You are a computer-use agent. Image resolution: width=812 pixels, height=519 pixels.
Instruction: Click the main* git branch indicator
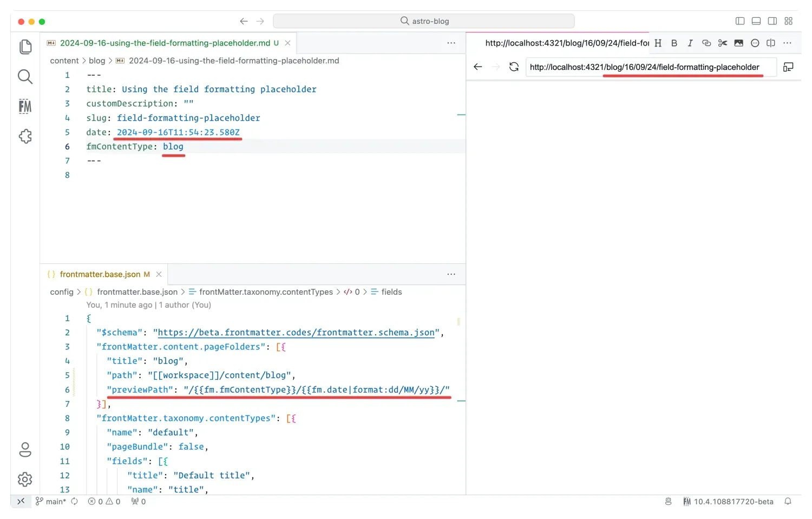tap(51, 502)
